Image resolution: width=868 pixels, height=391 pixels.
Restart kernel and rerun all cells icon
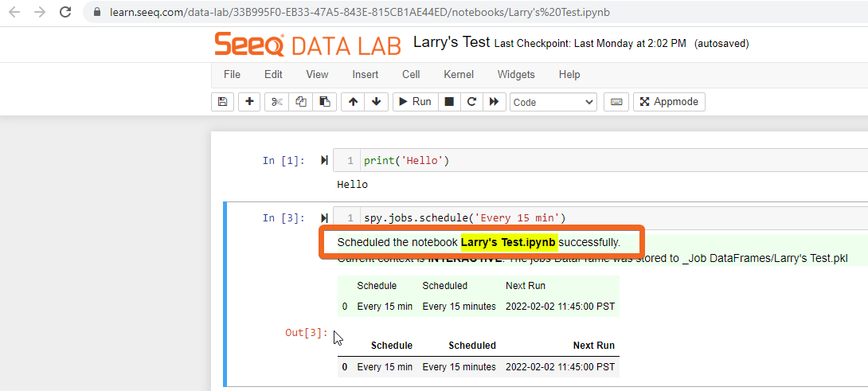tap(495, 102)
